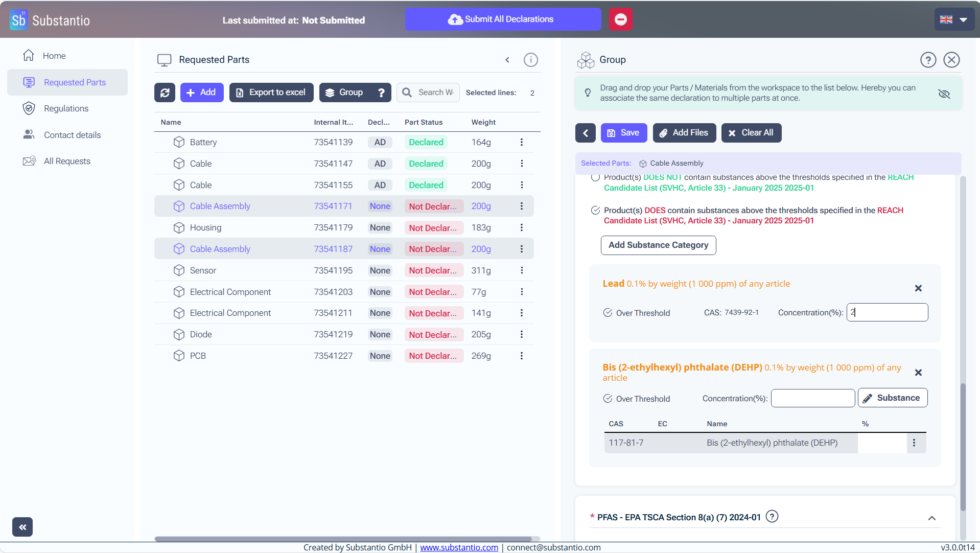Remove the Lead substance entry
The height and width of the screenshot is (553, 980).
coord(918,288)
